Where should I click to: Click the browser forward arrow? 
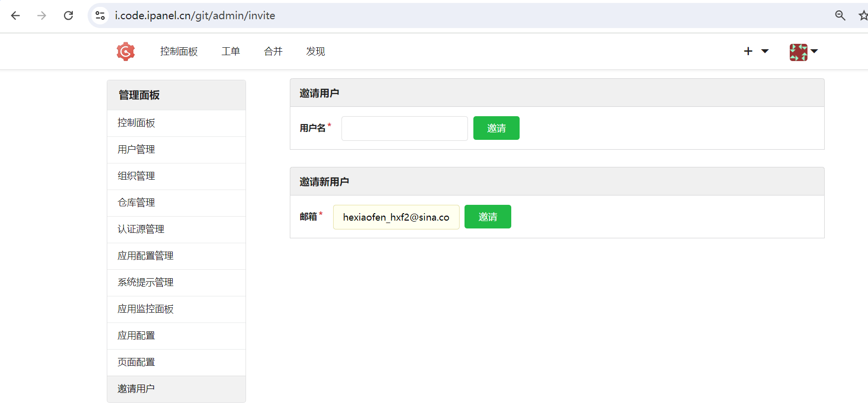(x=42, y=16)
